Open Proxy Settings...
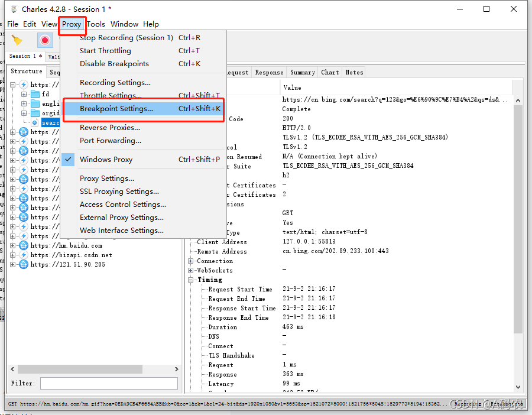The height and width of the screenshot is (415, 532). [143, 179]
